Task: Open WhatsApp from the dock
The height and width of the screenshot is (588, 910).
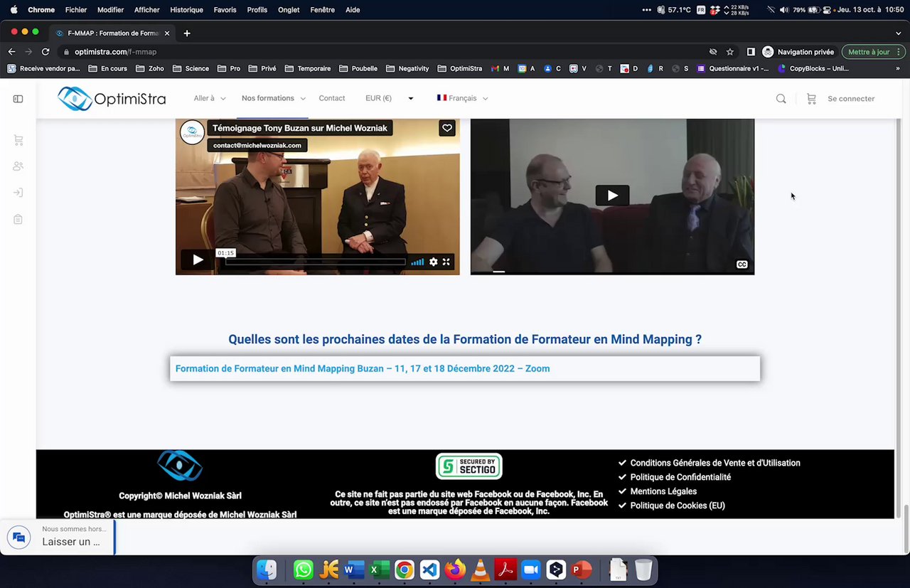Action: click(304, 570)
